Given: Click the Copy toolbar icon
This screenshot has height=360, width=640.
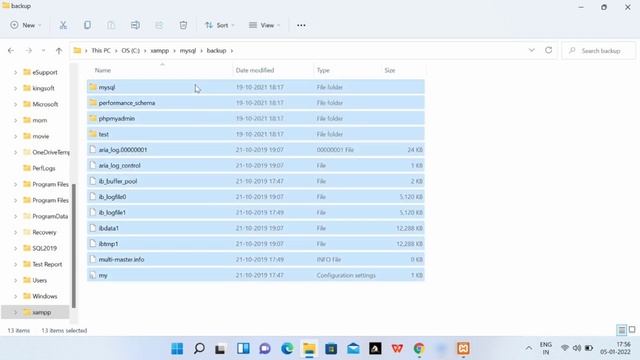Looking at the screenshot, I should [87, 25].
